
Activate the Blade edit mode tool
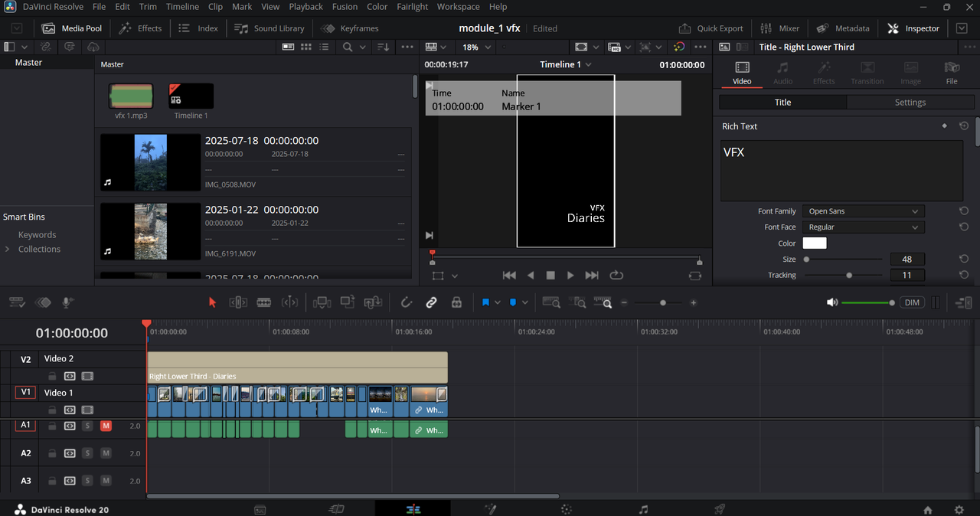click(264, 302)
